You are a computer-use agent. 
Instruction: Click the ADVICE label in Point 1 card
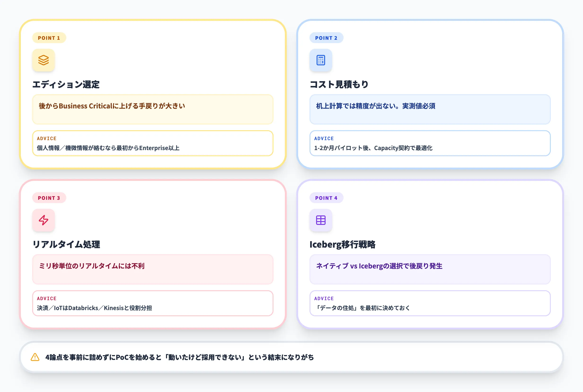(x=46, y=138)
